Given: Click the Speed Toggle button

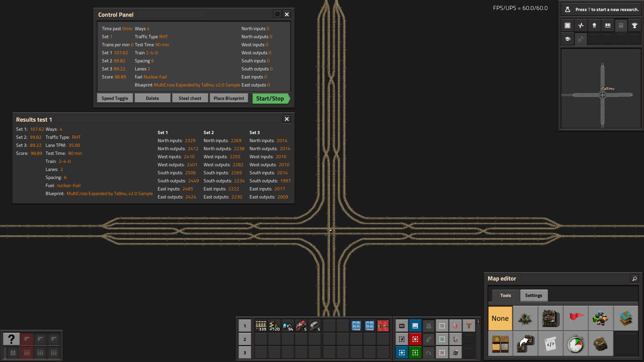Looking at the screenshot, I should [x=115, y=98].
